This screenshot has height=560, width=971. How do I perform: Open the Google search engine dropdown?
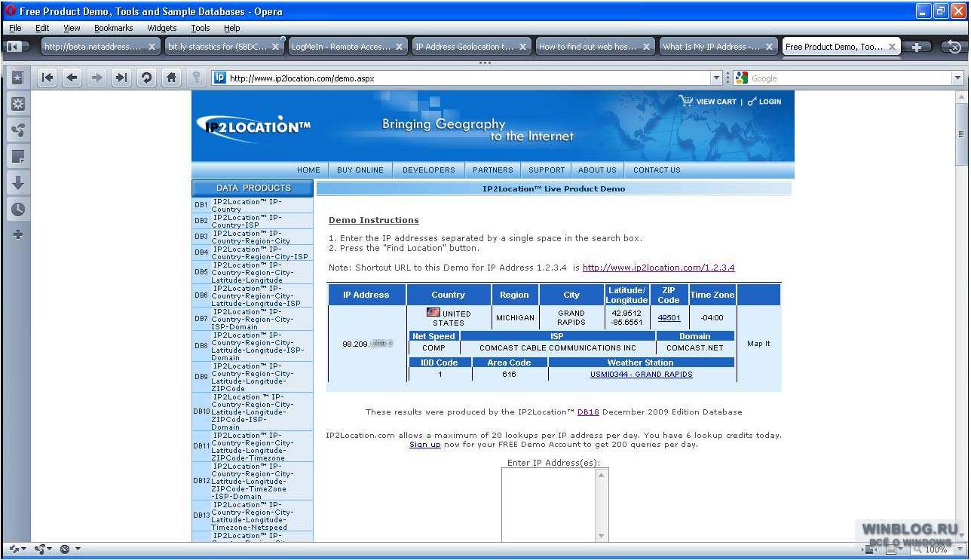pyautogui.click(x=957, y=78)
